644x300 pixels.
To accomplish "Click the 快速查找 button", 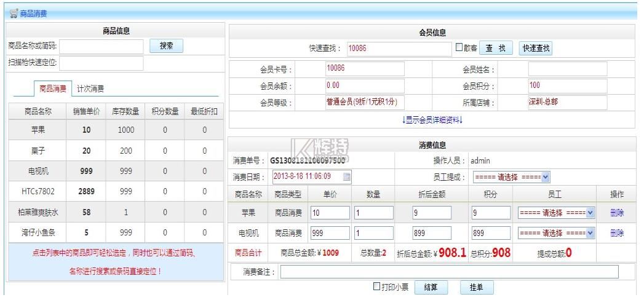I will [536, 49].
